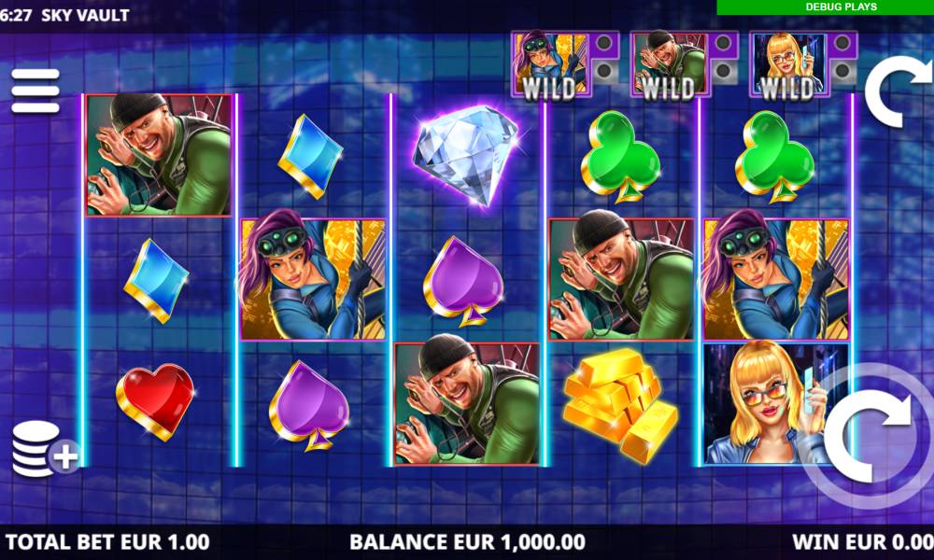Select the beanie man Wild meter
Image resolution: width=934 pixels, height=560 pixels.
[x=684, y=64]
